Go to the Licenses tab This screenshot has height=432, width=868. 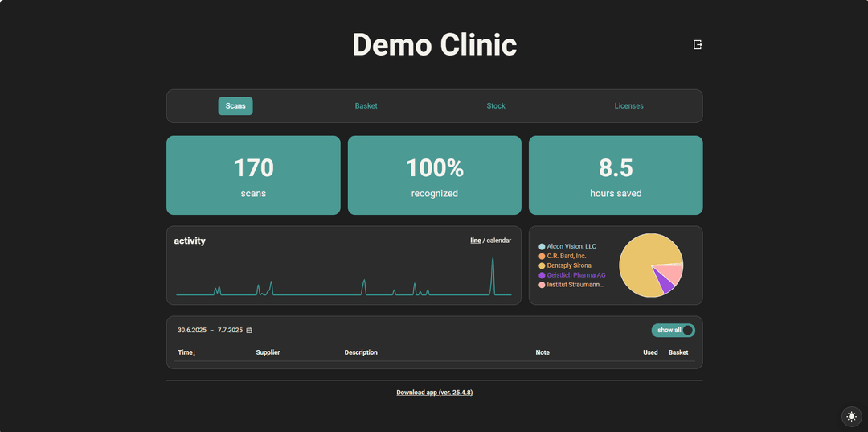point(628,105)
